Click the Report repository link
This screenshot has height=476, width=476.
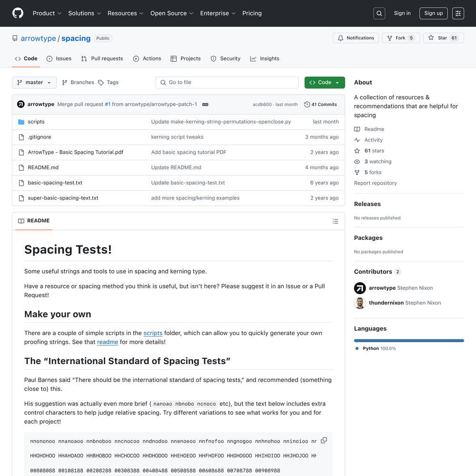[x=375, y=183]
